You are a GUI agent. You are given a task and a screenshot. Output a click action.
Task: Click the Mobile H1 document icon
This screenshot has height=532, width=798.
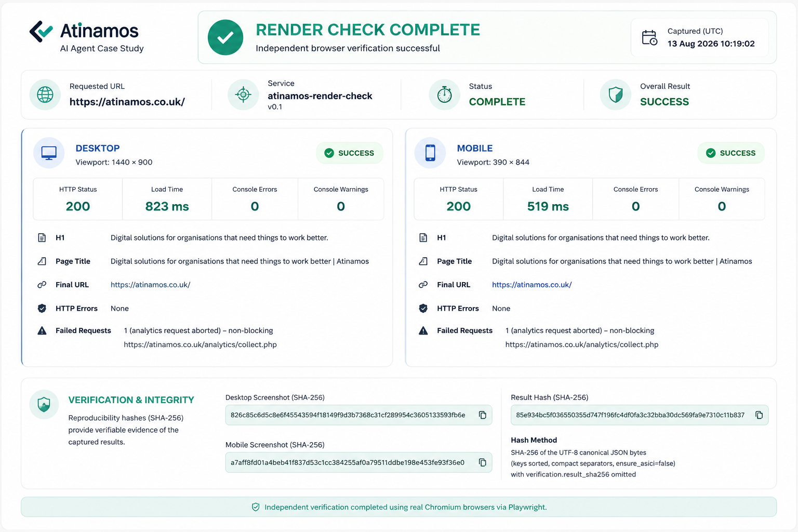point(423,237)
